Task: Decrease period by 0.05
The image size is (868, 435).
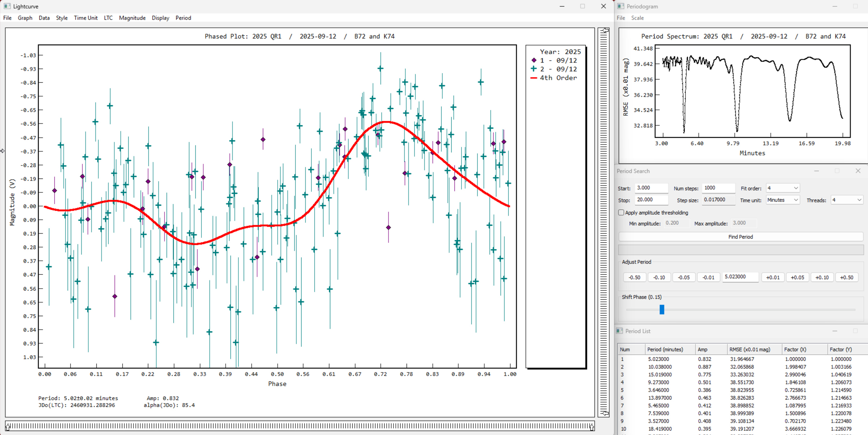Action: click(x=684, y=277)
